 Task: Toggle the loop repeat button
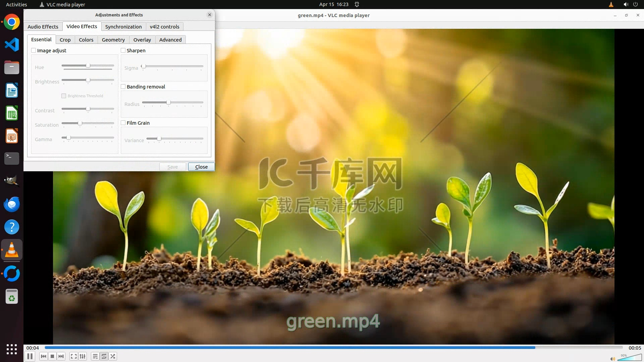tap(104, 356)
